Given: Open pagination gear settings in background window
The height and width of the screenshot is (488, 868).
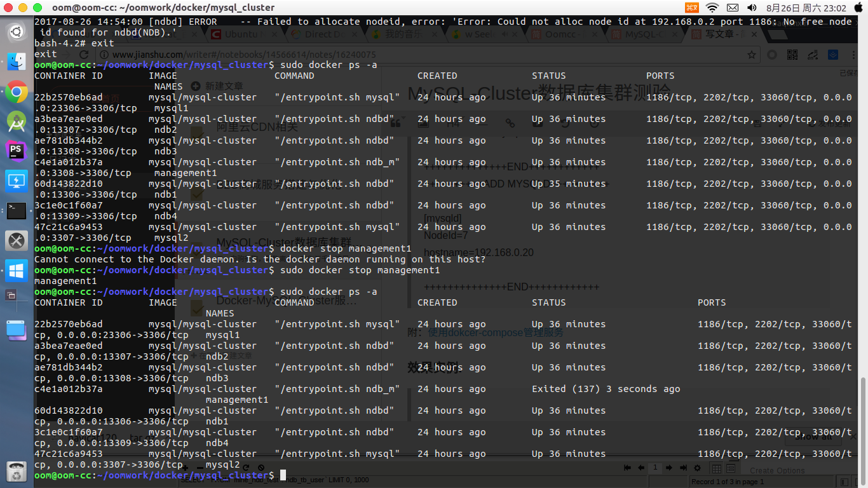Looking at the screenshot, I should (698, 468).
